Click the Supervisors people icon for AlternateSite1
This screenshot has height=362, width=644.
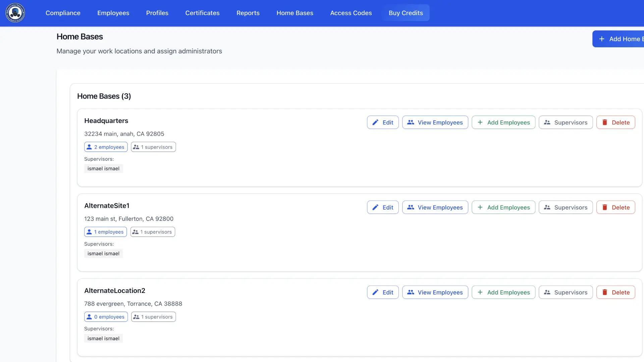[x=547, y=207]
